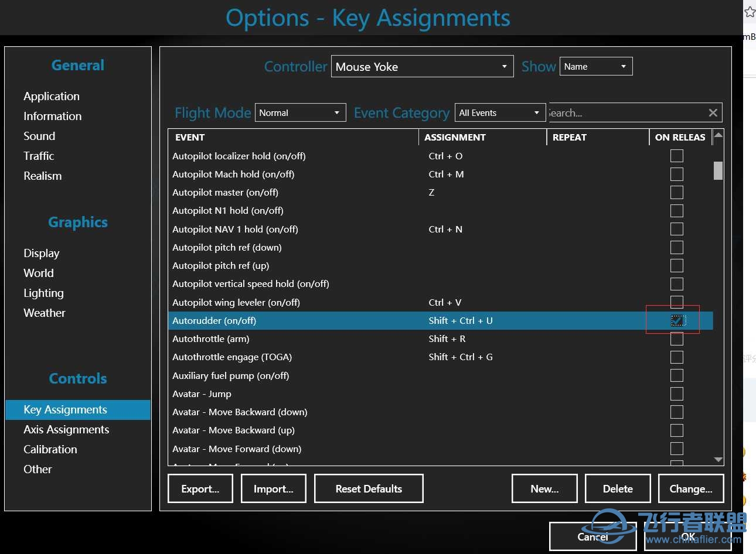
Task: Click the OK button
Action: tap(688, 536)
